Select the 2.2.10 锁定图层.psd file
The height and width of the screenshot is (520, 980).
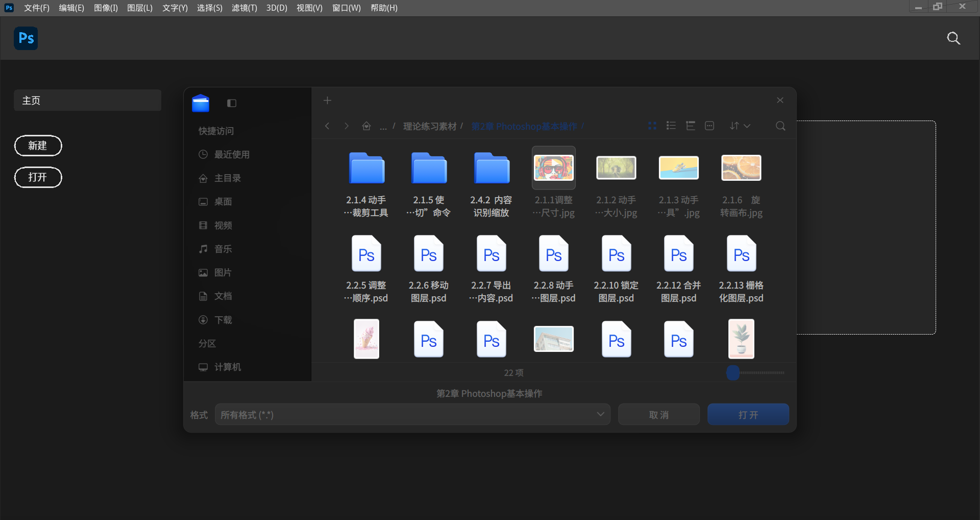[616, 269]
